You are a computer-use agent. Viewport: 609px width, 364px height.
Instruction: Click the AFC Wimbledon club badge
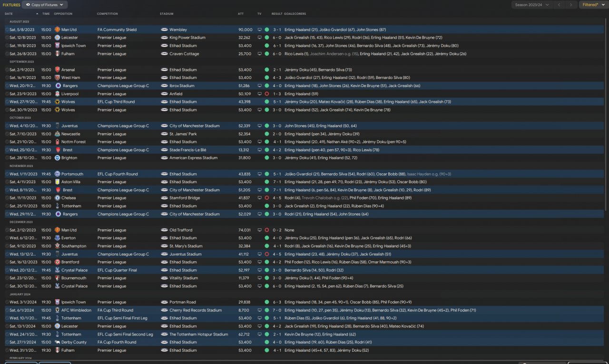[57, 310]
